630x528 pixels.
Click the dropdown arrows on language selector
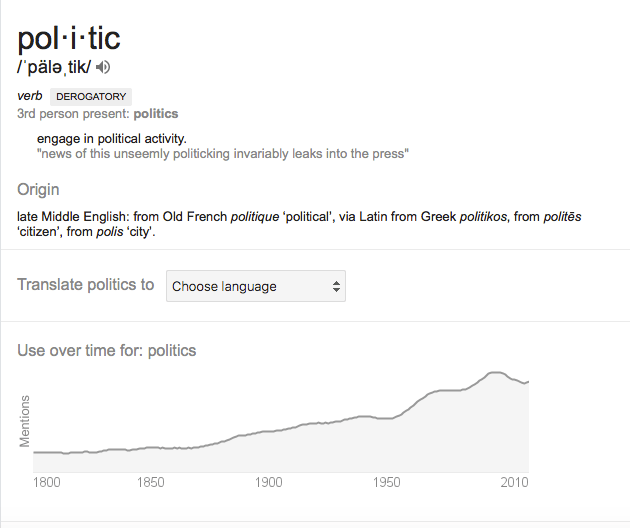coord(337,286)
